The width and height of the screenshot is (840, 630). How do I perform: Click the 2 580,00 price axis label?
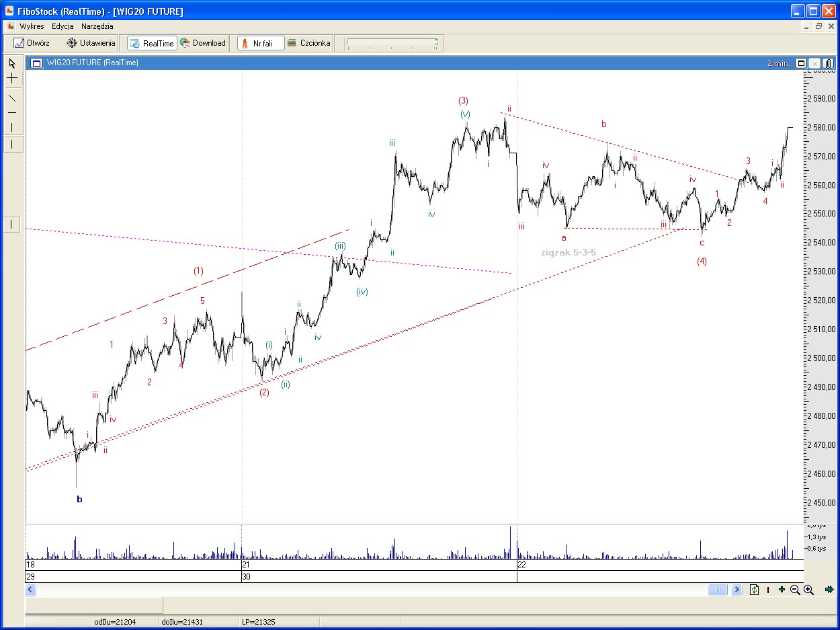[821, 127]
